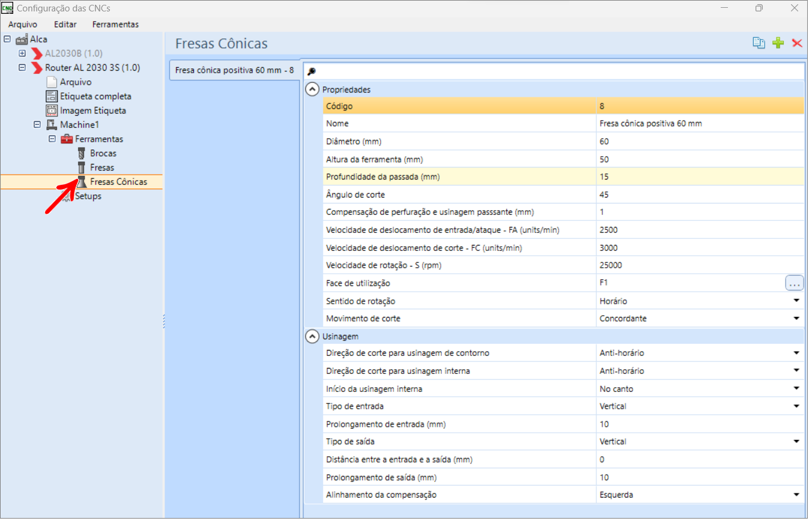Select the Fresa cônica positiva 60 mm - 8 tab

pyautogui.click(x=234, y=70)
